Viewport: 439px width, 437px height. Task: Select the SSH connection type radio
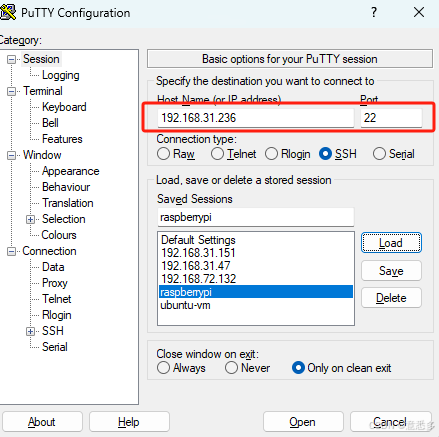point(325,154)
